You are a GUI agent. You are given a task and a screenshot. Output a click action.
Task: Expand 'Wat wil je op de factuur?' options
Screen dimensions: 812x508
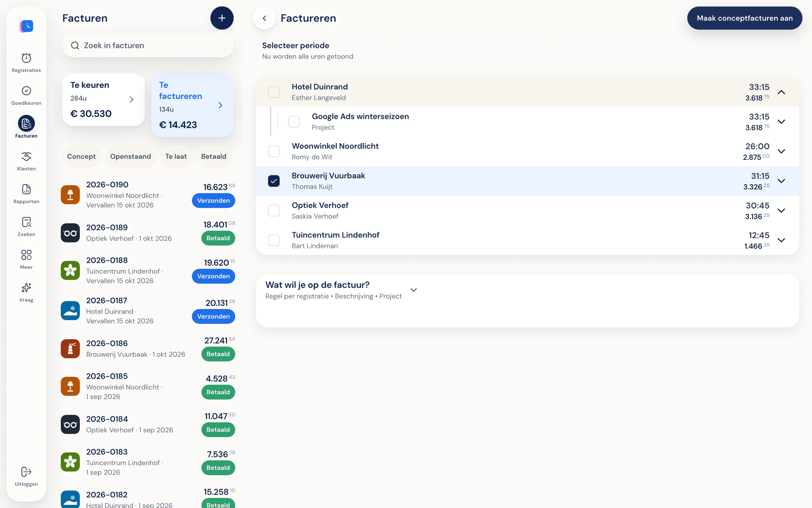tap(414, 290)
